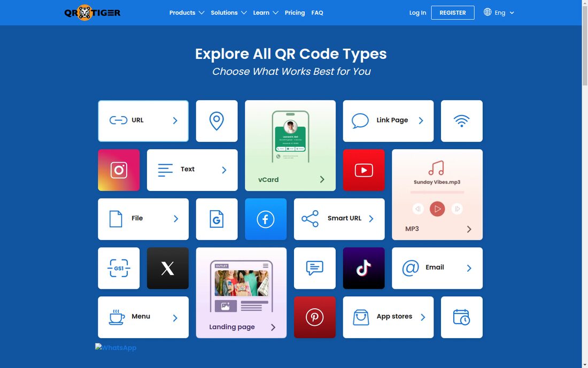Choose the Instagram QR code tile
Viewport: 588px width, 368px height.
pyautogui.click(x=119, y=170)
